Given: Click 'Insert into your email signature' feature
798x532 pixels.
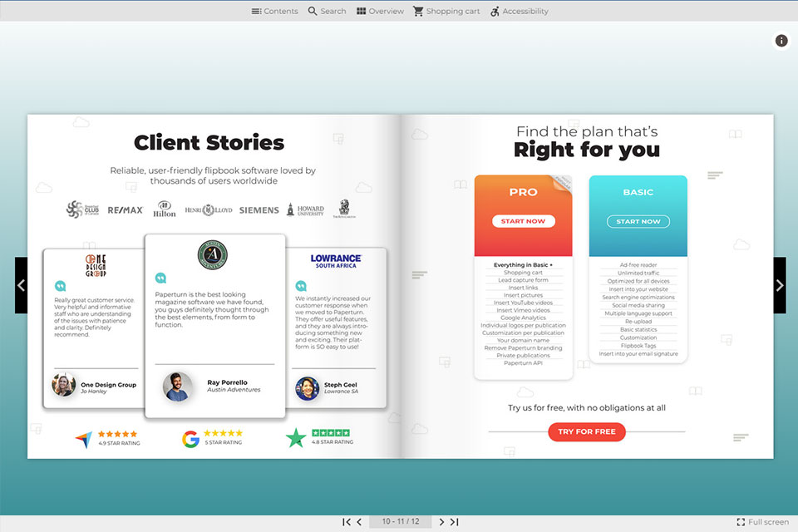Looking at the screenshot, I should 638,354.
